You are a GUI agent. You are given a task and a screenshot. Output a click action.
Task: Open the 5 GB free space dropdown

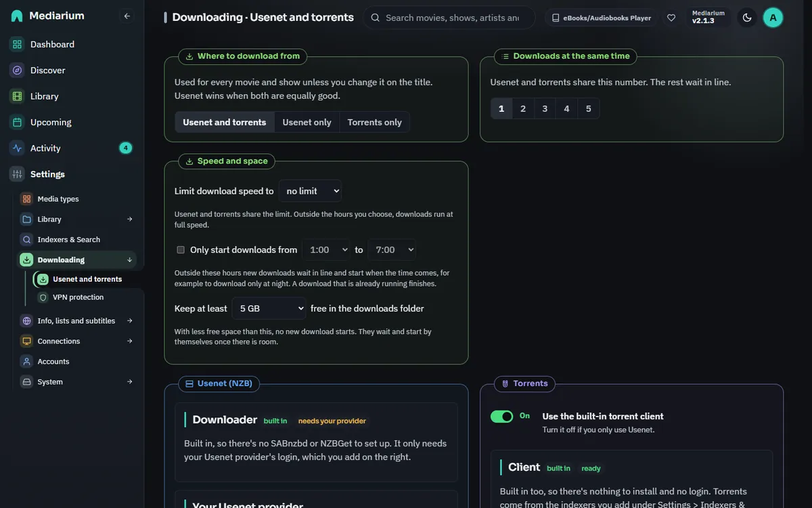click(269, 308)
